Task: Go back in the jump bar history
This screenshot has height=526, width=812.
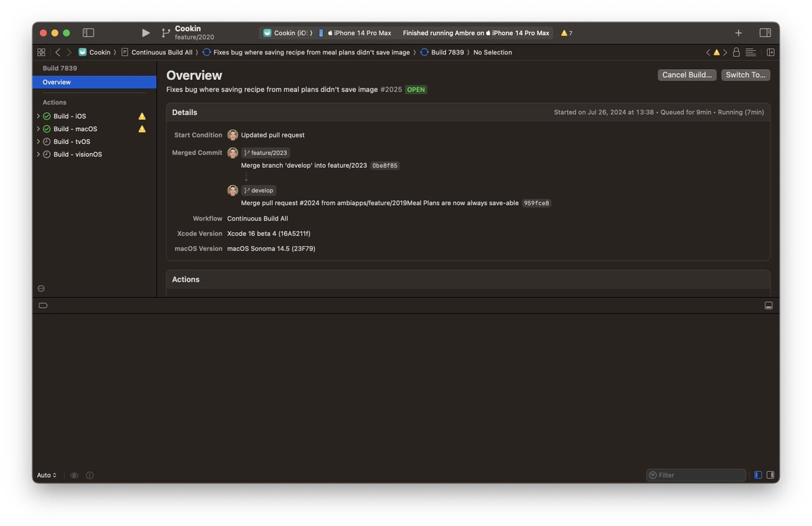Action: [58, 52]
